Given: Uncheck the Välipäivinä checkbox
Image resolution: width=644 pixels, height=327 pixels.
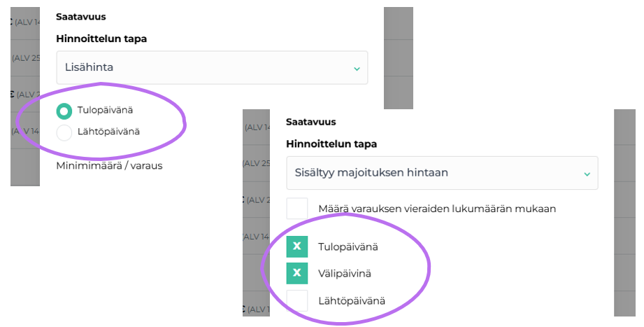Looking at the screenshot, I should click(297, 273).
